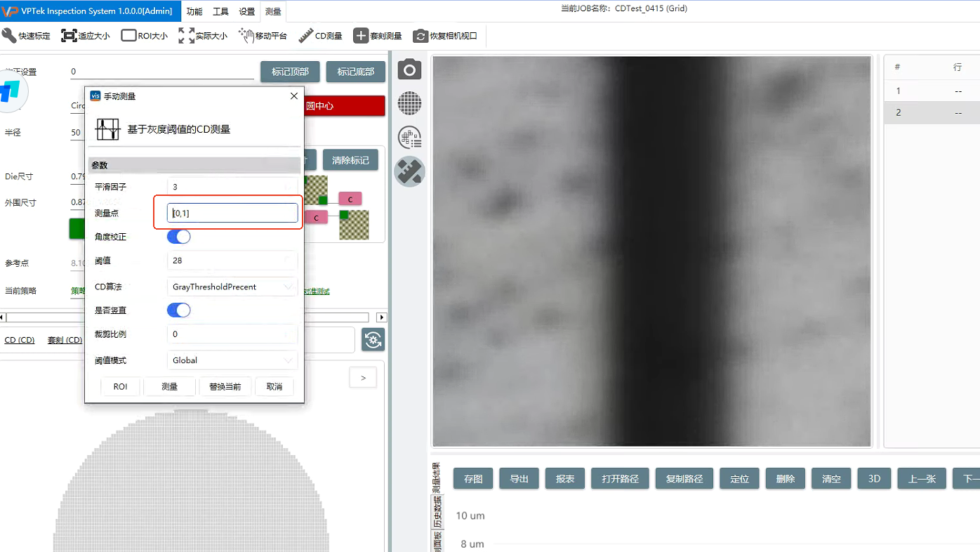The width and height of the screenshot is (980, 552).
Task: Click the round wafer grid icon
Action: pos(410,103)
